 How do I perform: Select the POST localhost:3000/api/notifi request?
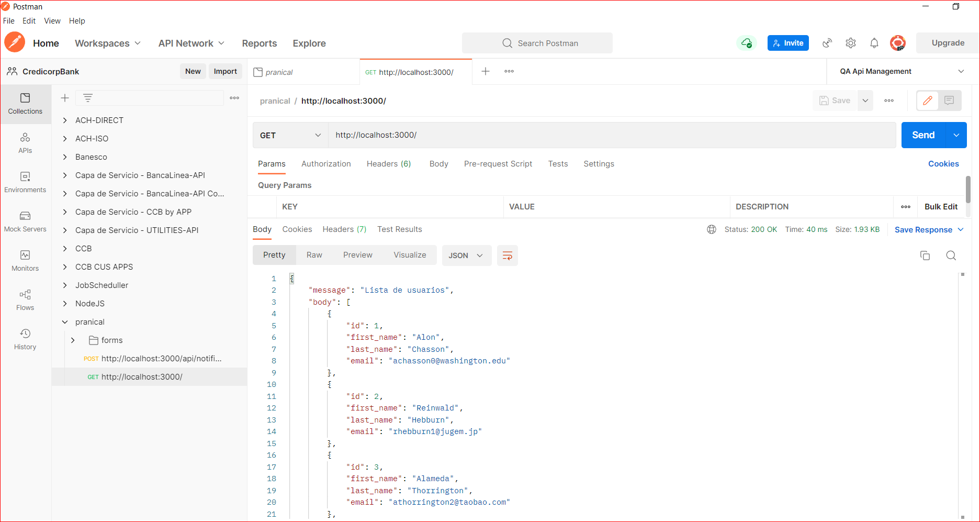150,359
